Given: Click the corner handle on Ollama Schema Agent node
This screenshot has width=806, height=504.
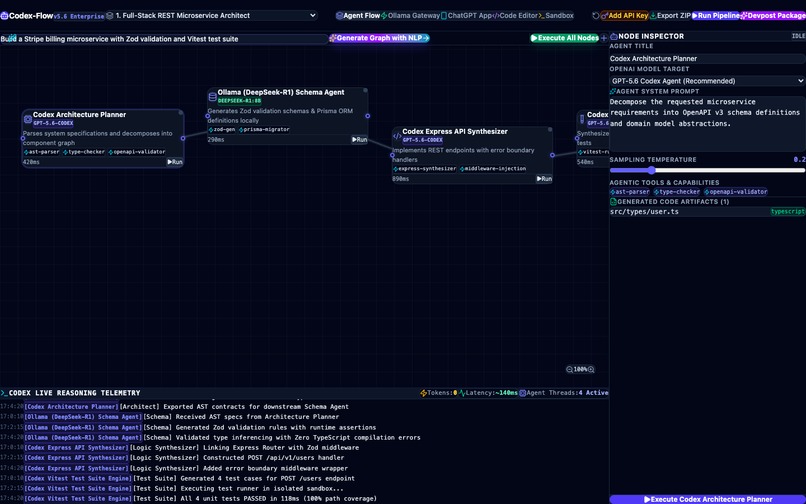Looking at the screenshot, I should 365,91.
